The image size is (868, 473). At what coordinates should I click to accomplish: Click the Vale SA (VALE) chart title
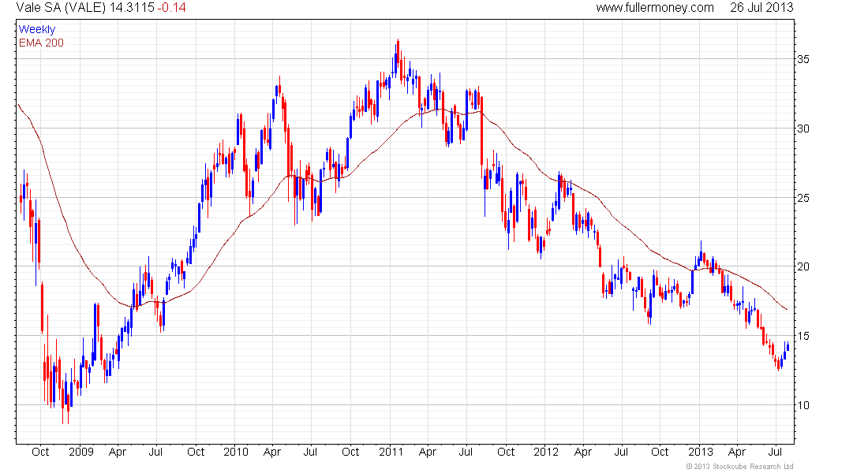(60, 8)
